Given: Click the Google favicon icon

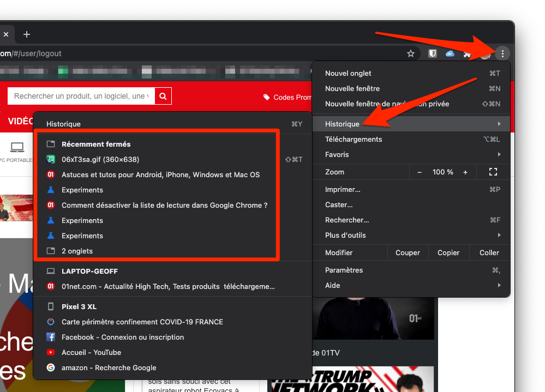Looking at the screenshot, I should (x=51, y=367).
